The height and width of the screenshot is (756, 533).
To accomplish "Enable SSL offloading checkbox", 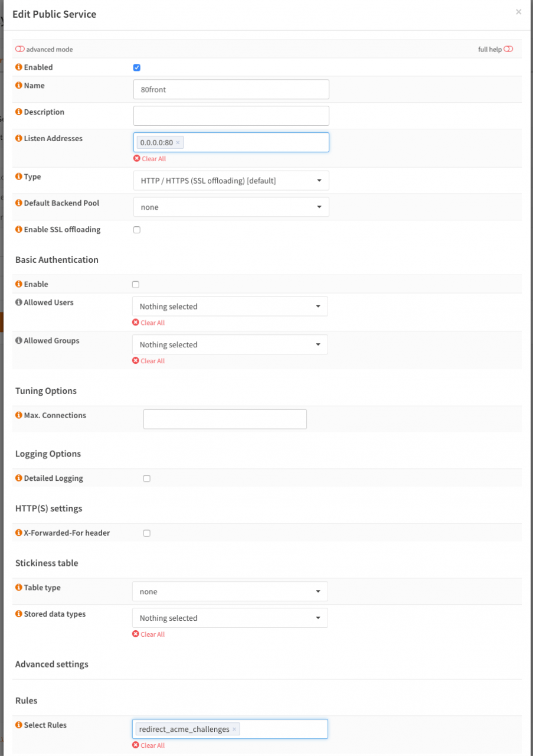I will (137, 230).
